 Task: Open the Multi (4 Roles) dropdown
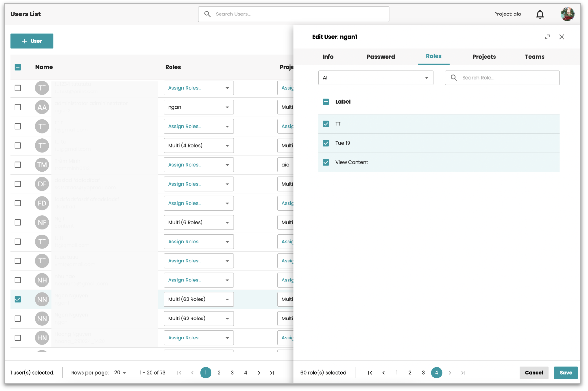(x=199, y=146)
